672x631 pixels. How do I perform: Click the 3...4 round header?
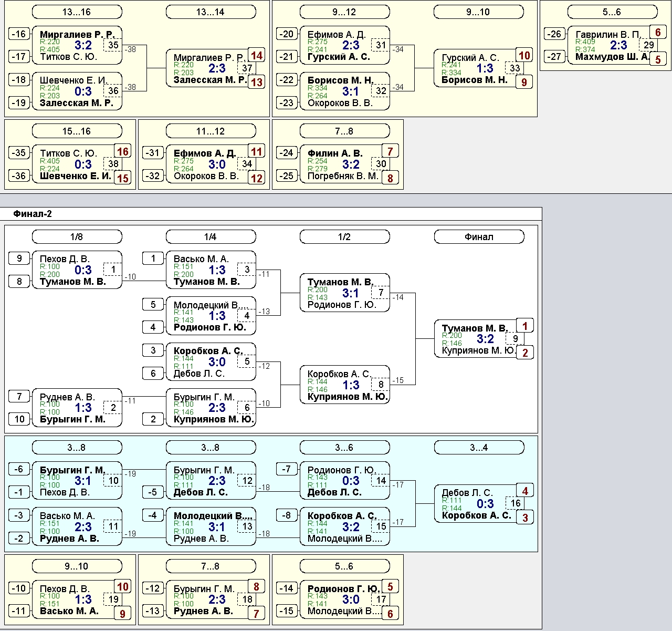479,448
